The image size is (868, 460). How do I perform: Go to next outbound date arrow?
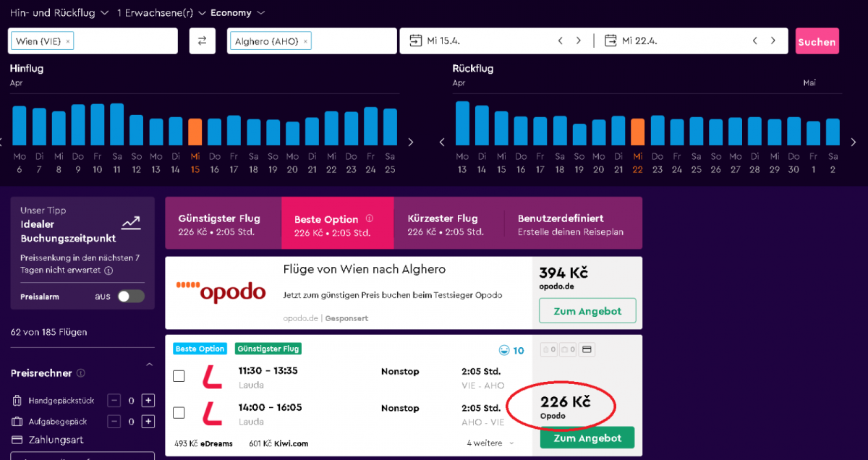578,41
